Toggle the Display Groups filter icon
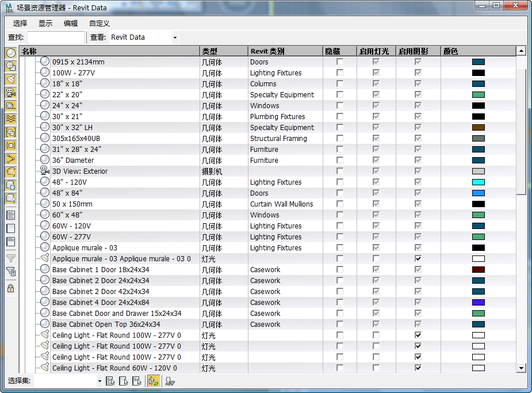 tap(11, 132)
